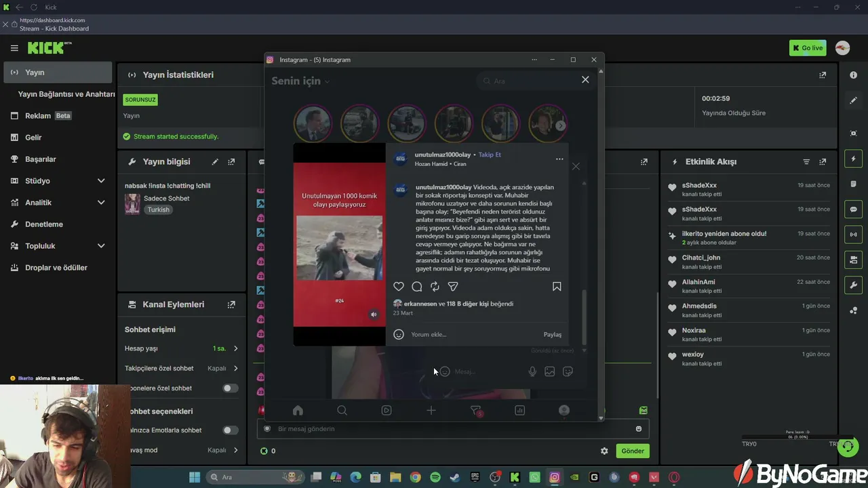
Task: Open Instagram Reels in bottom bar
Action: tap(387, 410)
